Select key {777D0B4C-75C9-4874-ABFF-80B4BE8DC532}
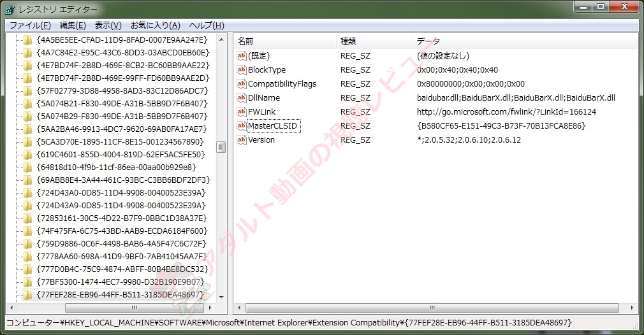The height and width of the screenshot is (335, 644). (122, 269)
